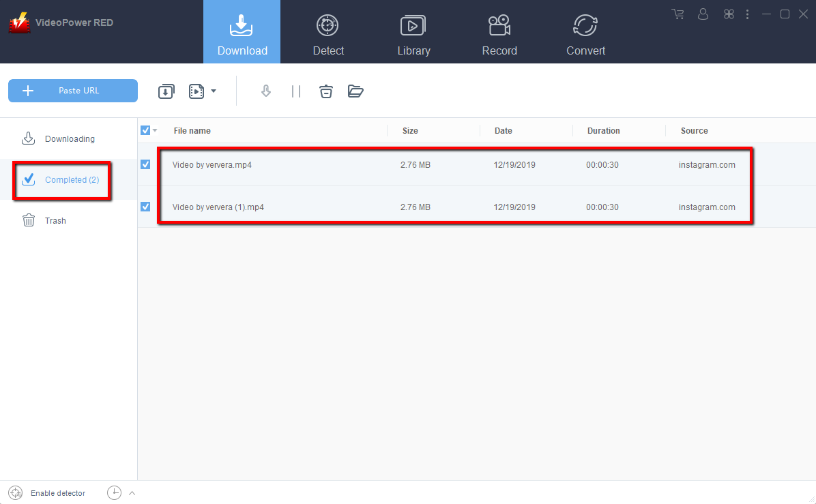Sort by the Duration column header

pyautogui.click(x=604, y=131)
